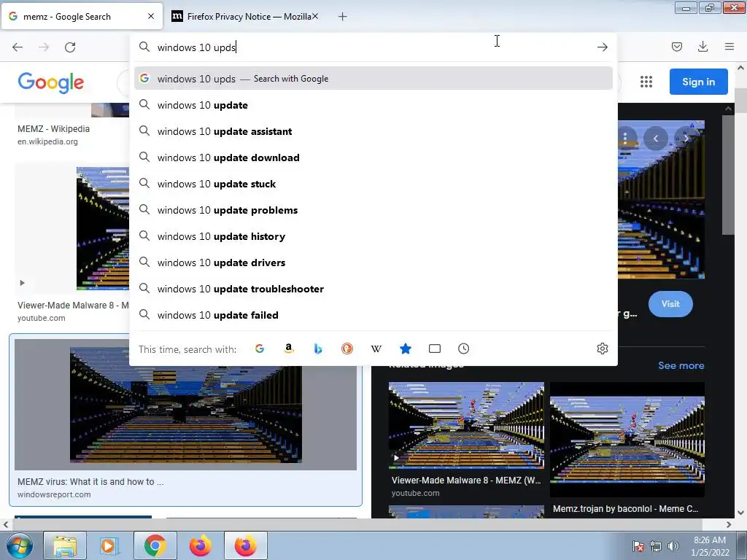The width and height of the screenshot is (747, 560).
Task: Open the three-dot menu on image preview
Action: pyautogui.click(x=625, y=139)
